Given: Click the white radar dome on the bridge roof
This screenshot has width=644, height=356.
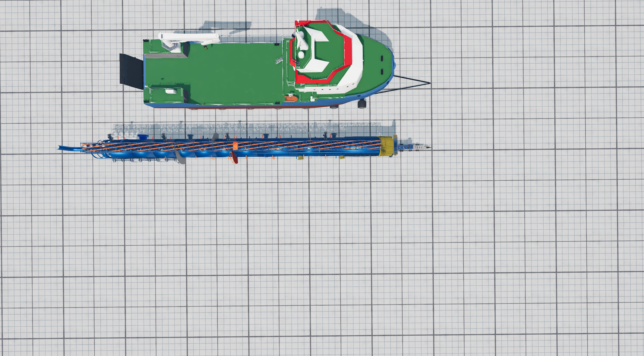Looking at the screenshot, I should tap(301, 55).
